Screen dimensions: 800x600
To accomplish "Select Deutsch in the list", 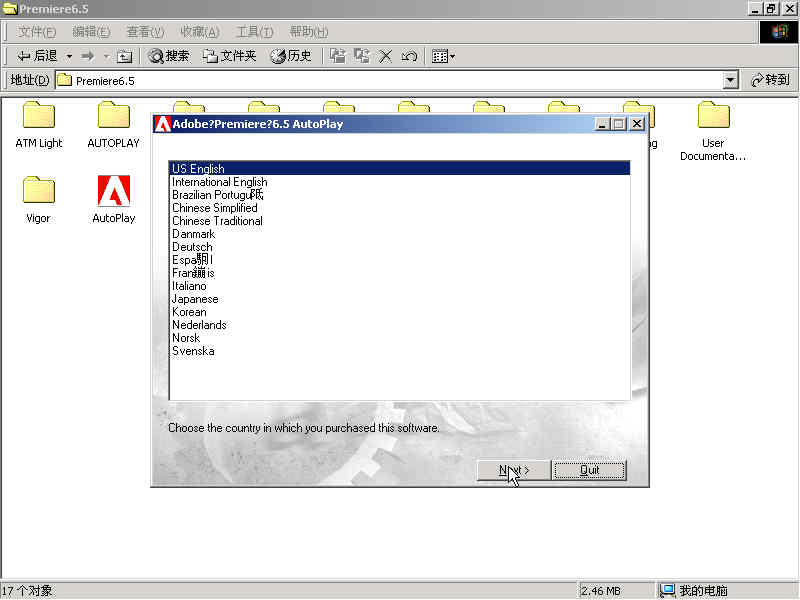I will [x=399, y=247].
